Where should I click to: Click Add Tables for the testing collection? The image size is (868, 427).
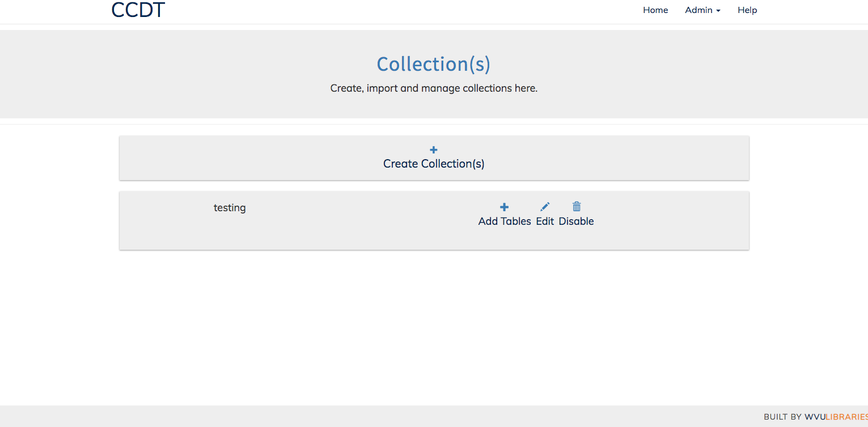click(x=504, y=221)
